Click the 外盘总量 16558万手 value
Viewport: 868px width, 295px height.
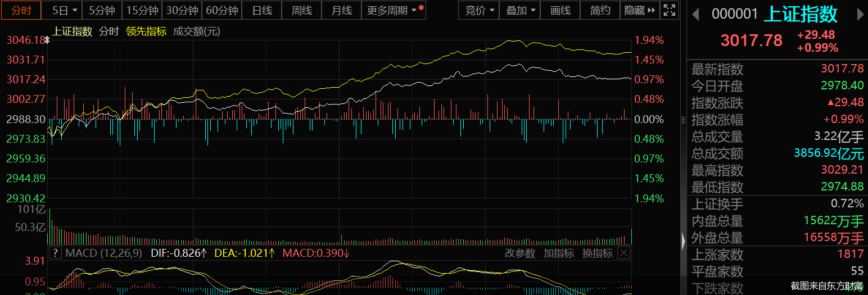(834, 238)
